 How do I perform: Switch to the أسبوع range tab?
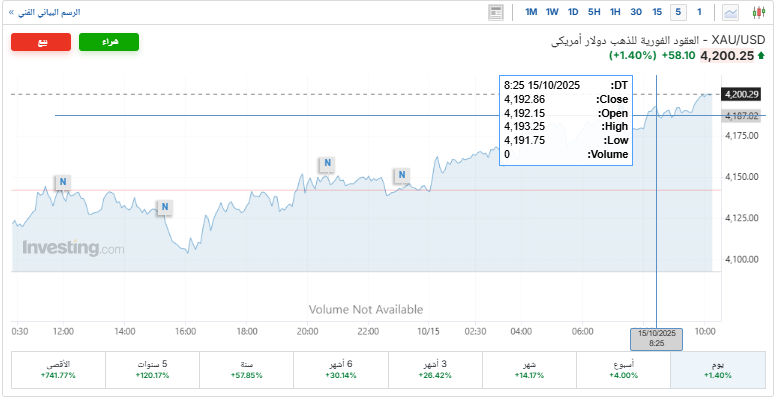pos(624,370)
